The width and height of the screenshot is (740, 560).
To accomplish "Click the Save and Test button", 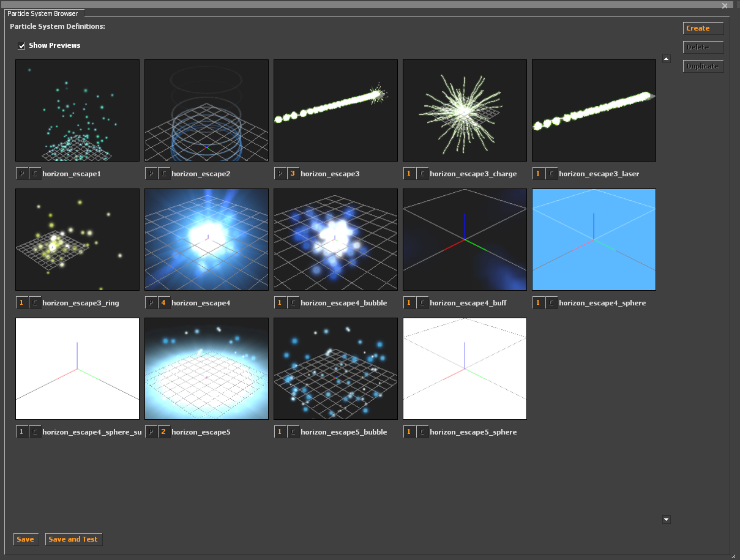I will point(73,539).
